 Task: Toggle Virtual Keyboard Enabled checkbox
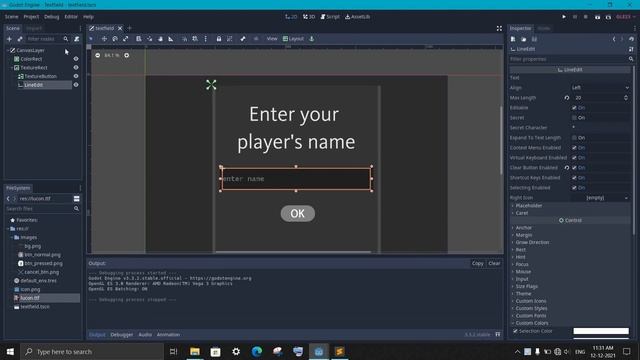pos(574,158)
